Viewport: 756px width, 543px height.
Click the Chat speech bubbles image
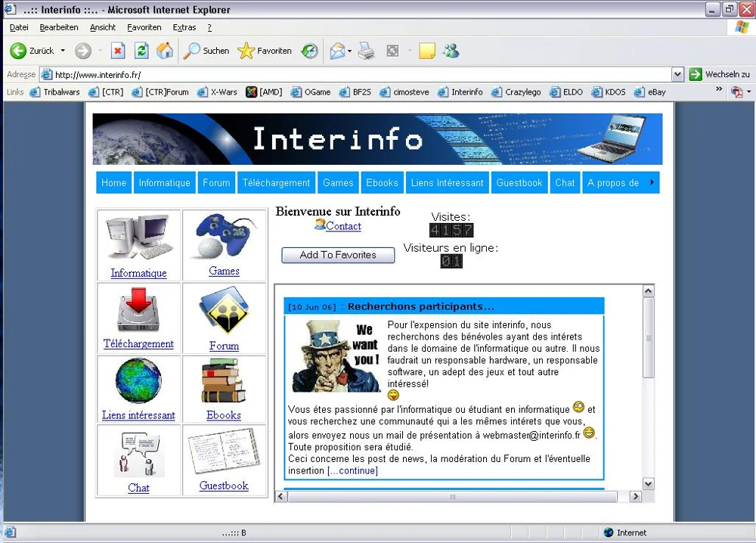139,454
